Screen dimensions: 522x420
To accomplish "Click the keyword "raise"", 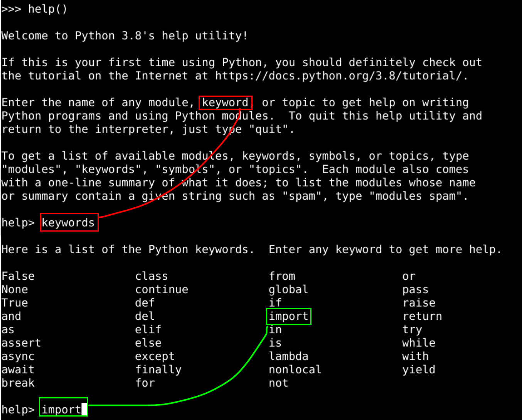I will tap(419, 303).
